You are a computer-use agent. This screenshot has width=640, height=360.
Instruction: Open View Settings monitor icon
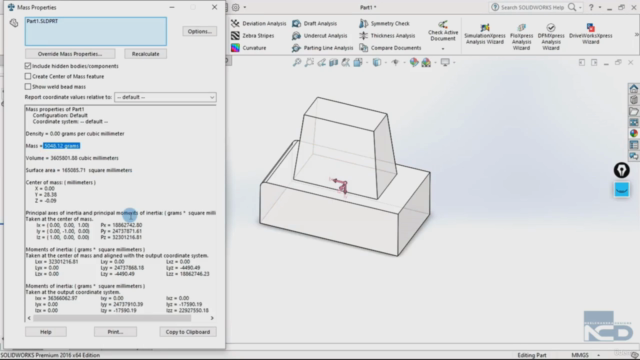tap(445, 62)
